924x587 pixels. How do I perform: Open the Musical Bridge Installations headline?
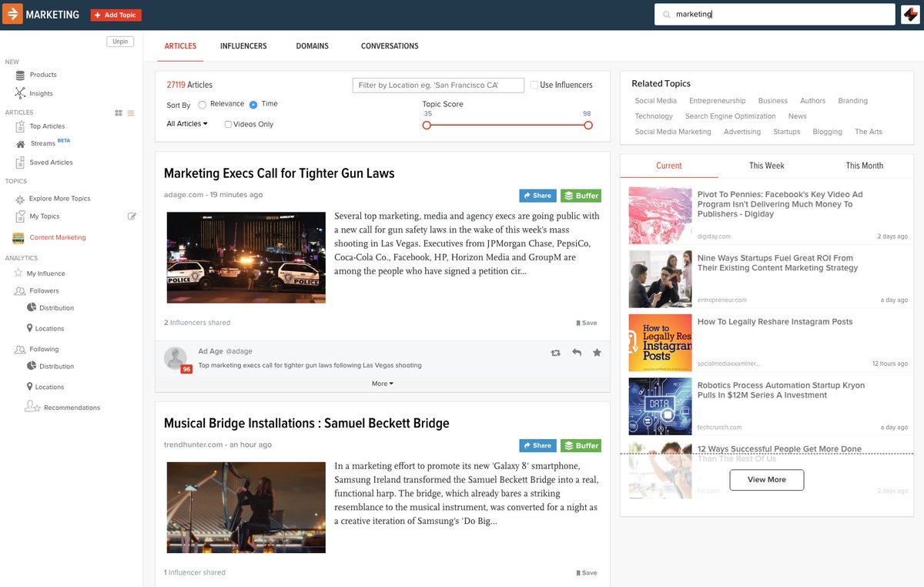point(306,423)
